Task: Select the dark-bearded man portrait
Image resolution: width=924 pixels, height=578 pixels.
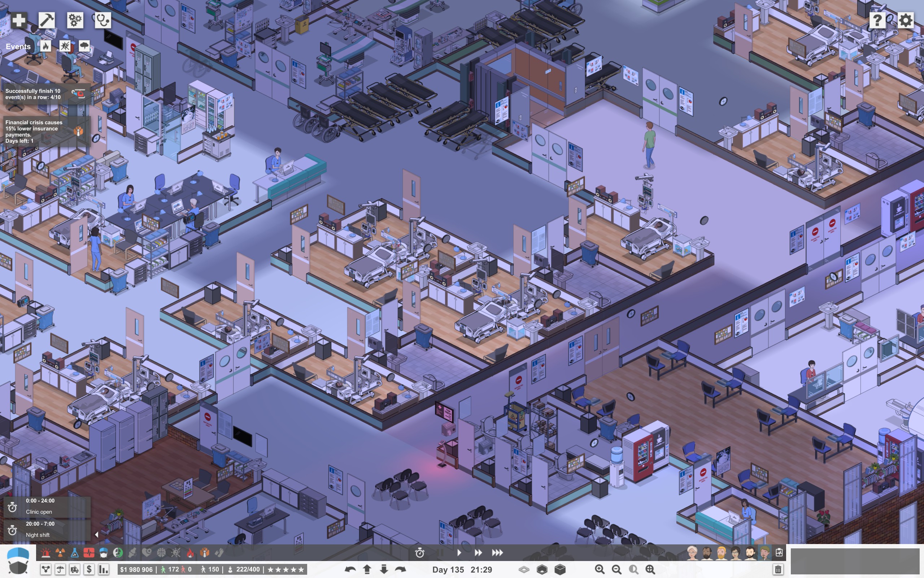Action: click(707, 553)
